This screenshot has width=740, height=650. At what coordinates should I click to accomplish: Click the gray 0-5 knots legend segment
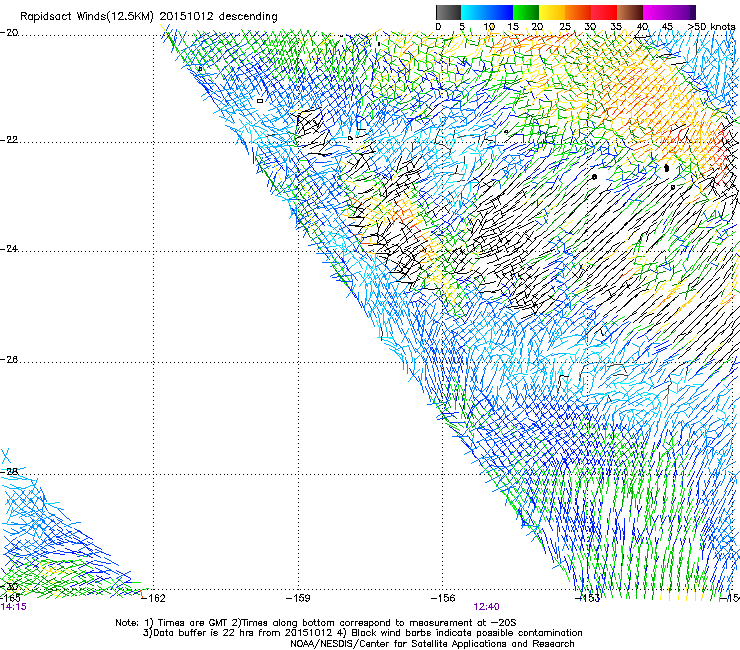pos(448,12)
